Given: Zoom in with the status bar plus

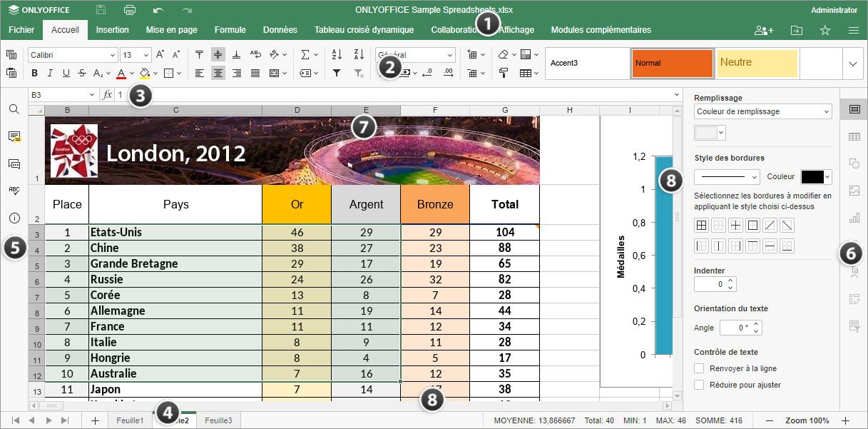Looking at the screenshot, I should 846,420.
